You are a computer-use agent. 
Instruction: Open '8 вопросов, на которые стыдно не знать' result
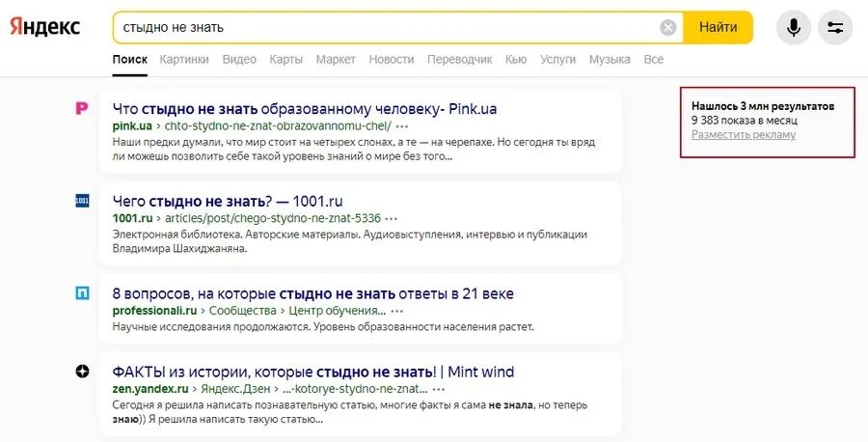312,293
